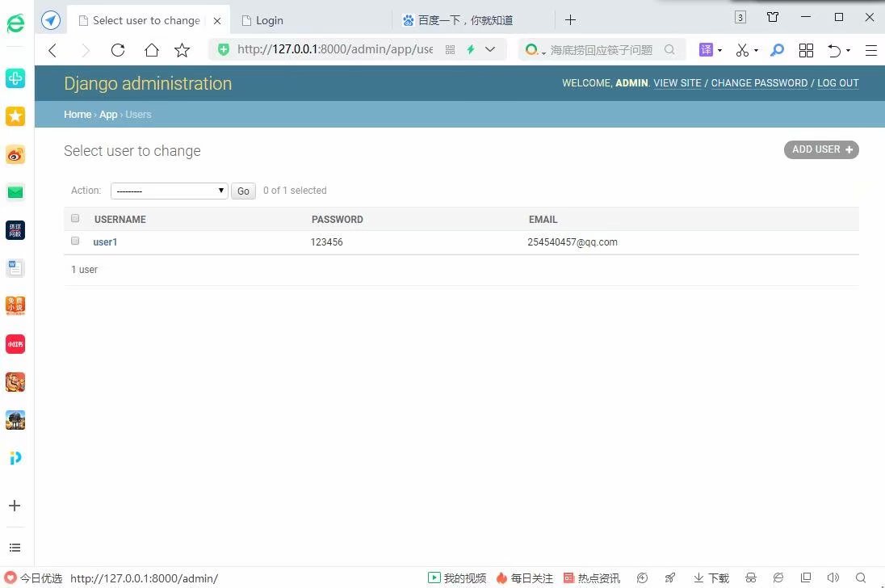The image size is (885, 588).
Task: Click the Go button
Action: point(243,191)
